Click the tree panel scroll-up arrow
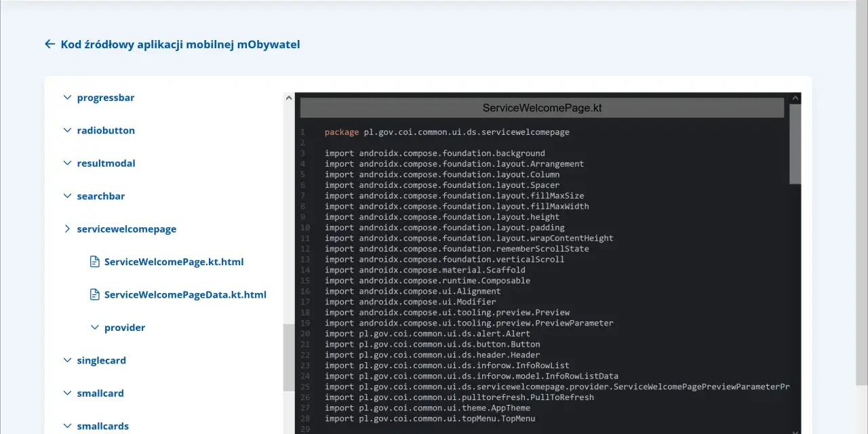868x434 pixels. pyautogui.click(x=289, y=99)
